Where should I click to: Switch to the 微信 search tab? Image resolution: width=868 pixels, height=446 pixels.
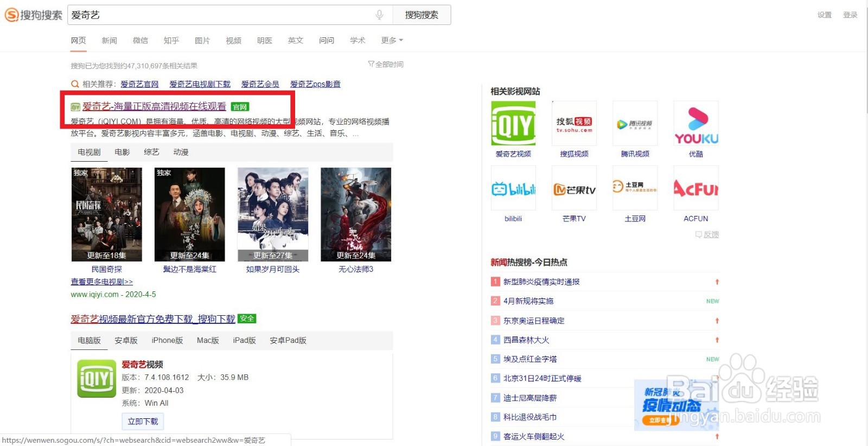tap(140, 40)
